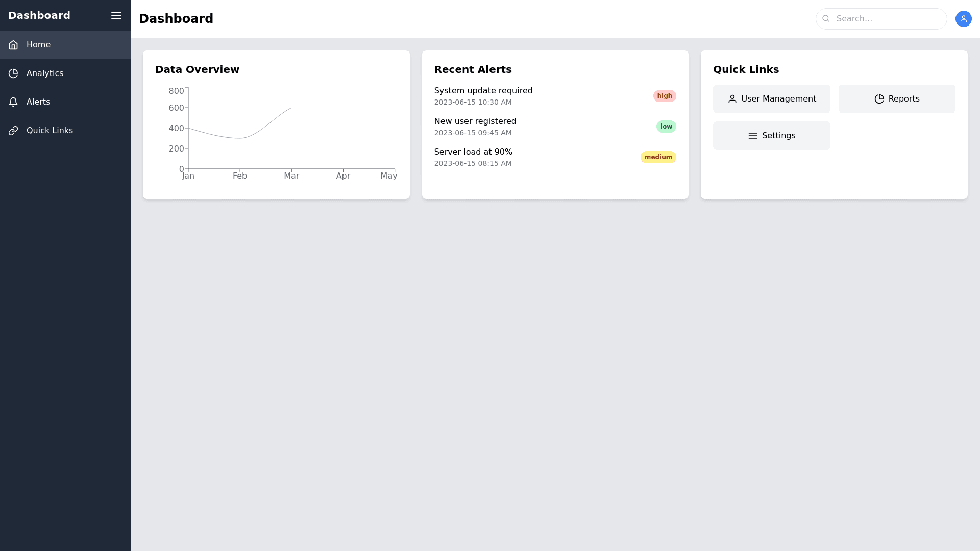Open the user profile avatar
This screenshot has height=551, width=980.
point(963,19)
